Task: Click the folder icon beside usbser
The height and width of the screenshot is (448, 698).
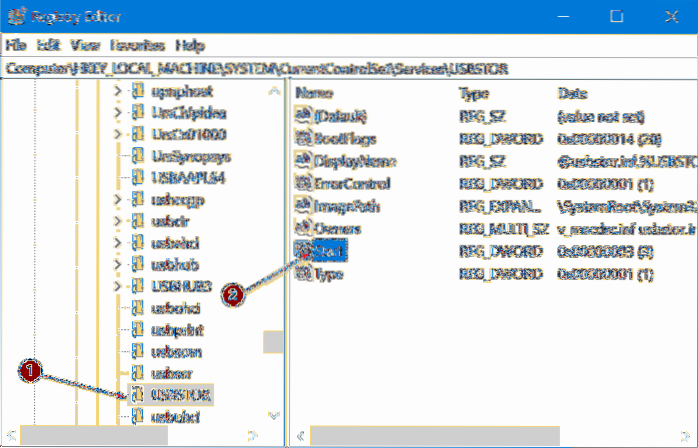Action: pos(138,373)
